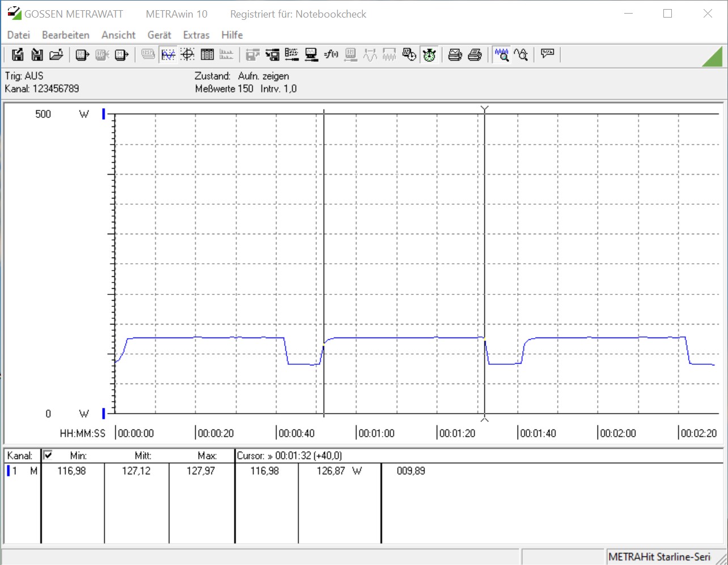Open the f(x) math function tool
The height and width of the screenshot is (565, 728).
pyautogui.click(x=331, y=54)
